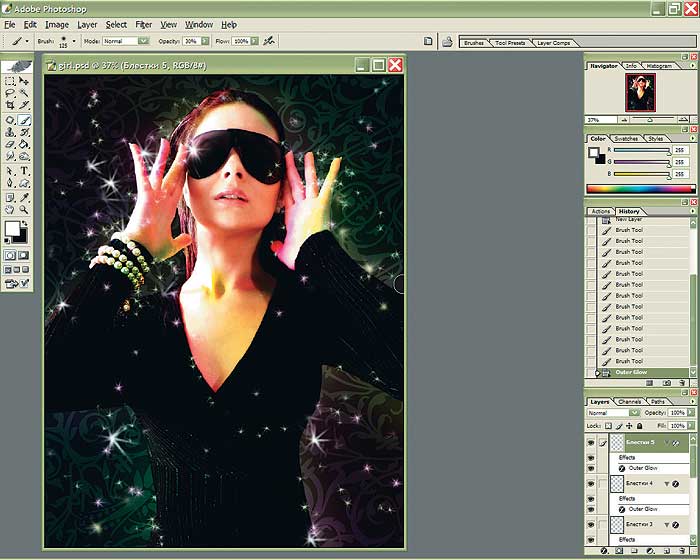Viewport: 700px width, 560px height.
Task: Select the Brush tool in toolbox
Action: click(24, 120)
